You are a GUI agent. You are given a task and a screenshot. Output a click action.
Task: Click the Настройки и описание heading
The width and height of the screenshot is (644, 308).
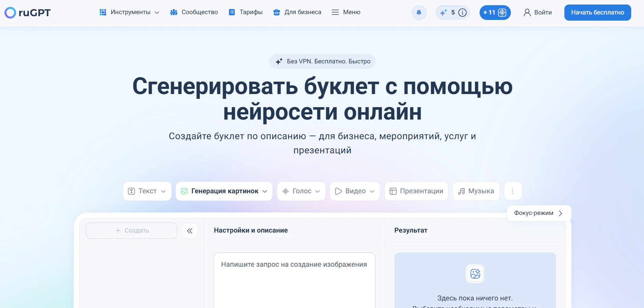(x=251, y=230)
